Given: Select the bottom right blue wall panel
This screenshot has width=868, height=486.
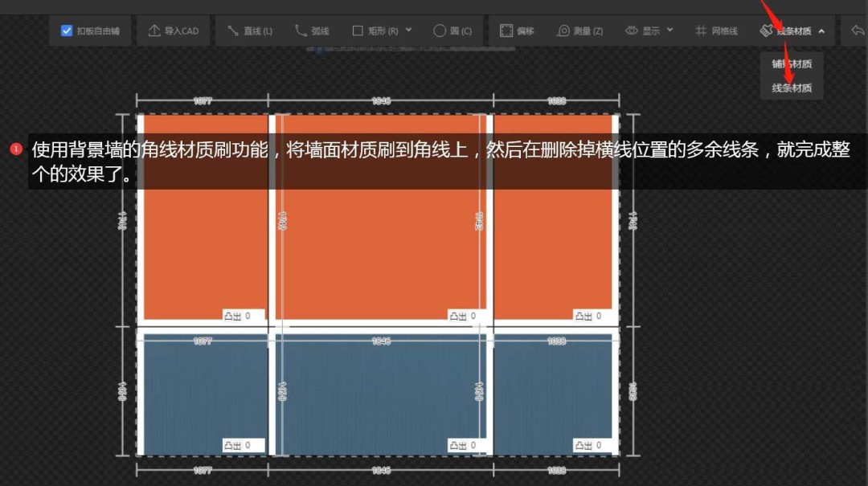Looking at the screenshot, I should coord(553,386).
